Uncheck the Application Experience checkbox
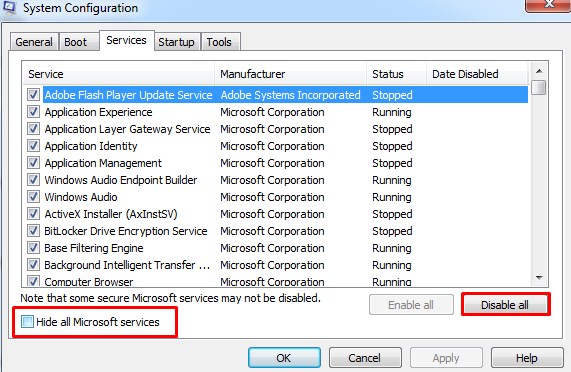Image resolution: width=571 pixels, height=372 pixels. [33, 112]
